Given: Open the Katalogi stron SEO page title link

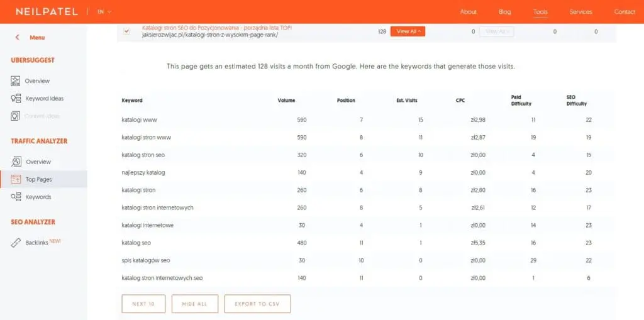Looking at the screenshot, I should click(217, 28).
